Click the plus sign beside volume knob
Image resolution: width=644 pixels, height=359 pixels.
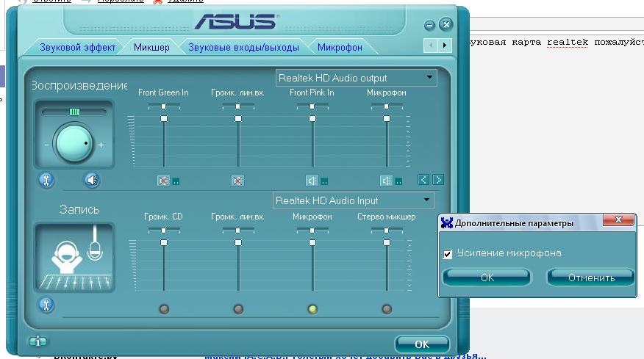[x=101, y=145]
